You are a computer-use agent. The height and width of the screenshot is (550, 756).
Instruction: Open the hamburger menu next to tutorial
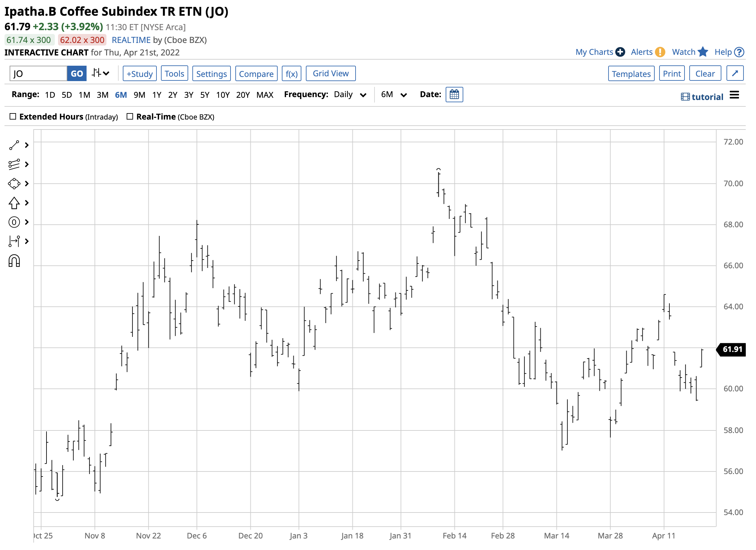click(734, 95)
